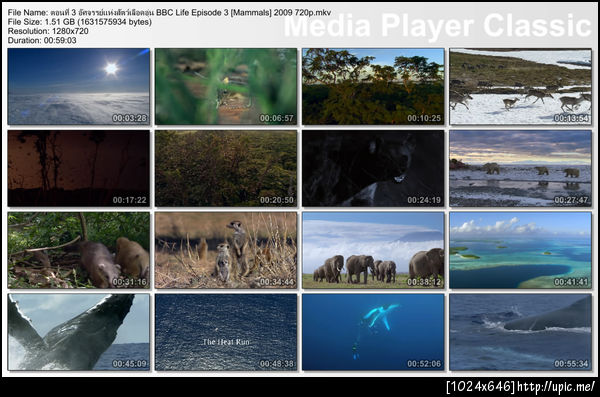Screen dimensions: 600x397
Task: Open the polar bears frame at 00:27:47
Action: (x=520, y=168)
